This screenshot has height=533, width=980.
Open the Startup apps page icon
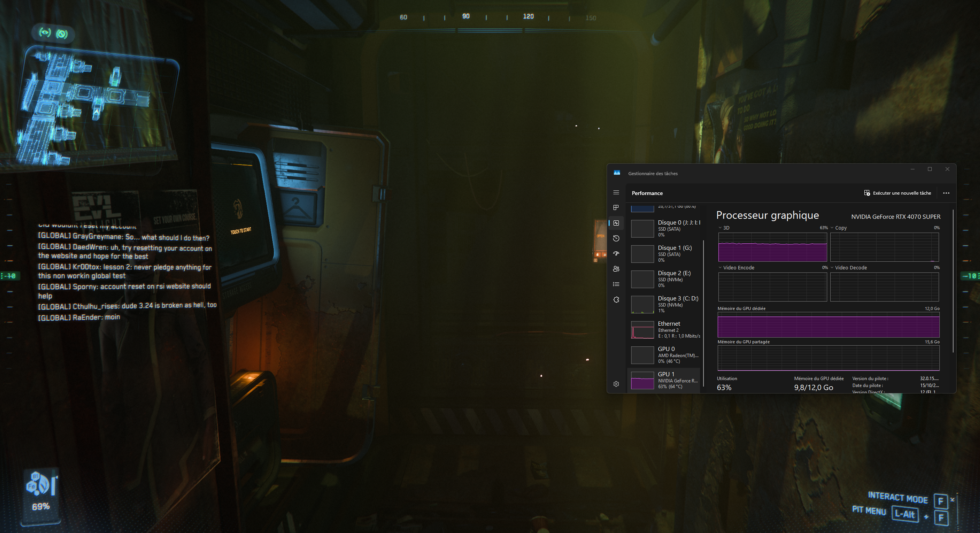coord(616,254)
